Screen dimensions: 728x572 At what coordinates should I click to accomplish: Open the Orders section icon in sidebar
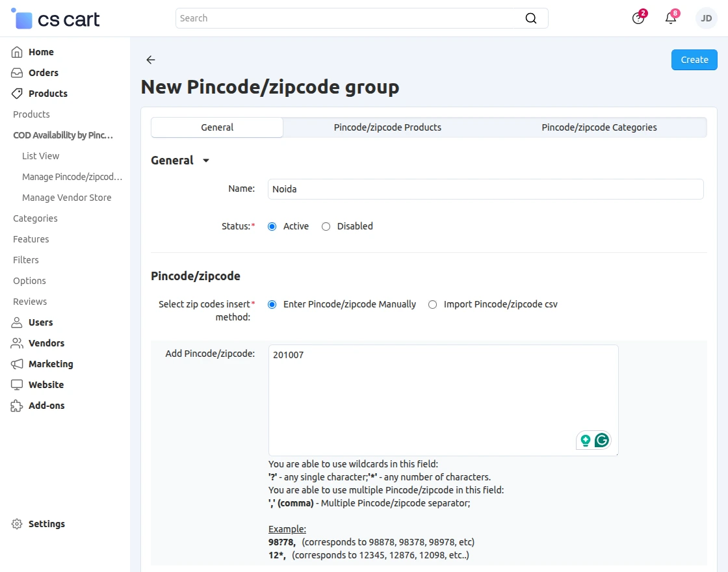[16, 72]
